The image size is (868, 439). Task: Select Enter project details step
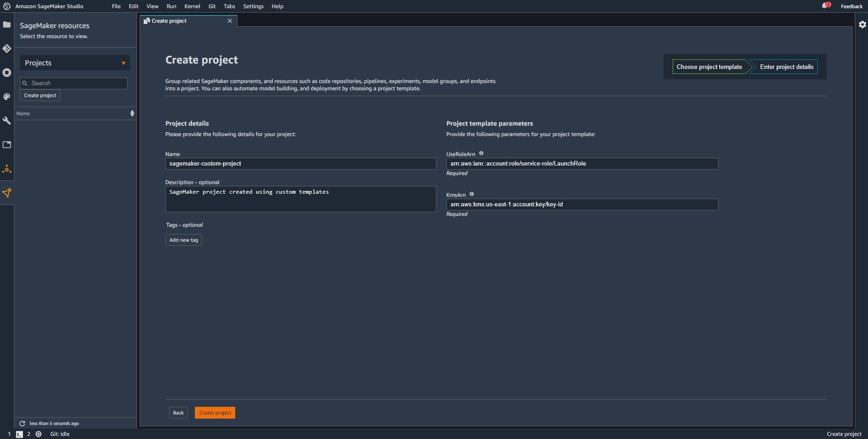pyautogui.click(x=786, y=67)
